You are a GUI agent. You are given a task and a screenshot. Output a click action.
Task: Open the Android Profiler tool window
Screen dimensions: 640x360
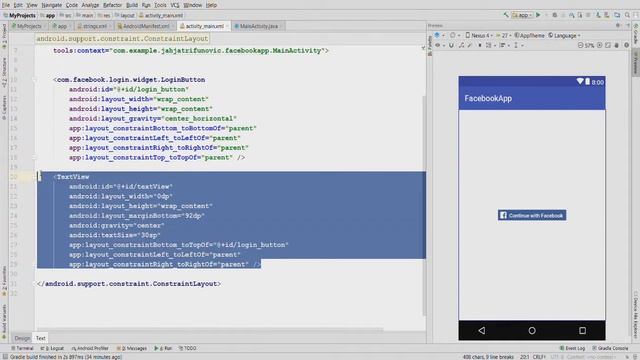pos(90,348)
